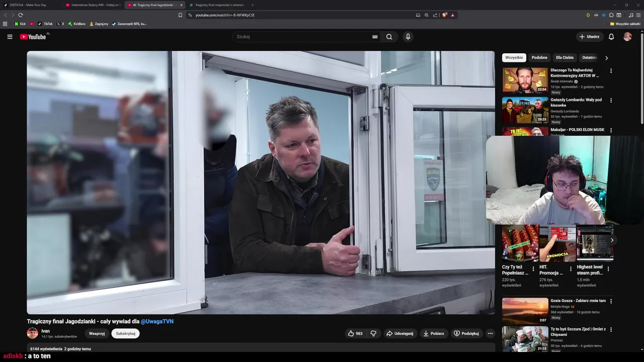The width and height of the screenshot is (644, 362).
Task: Click the Podziękuj button
Action: [x=466, y=333]
